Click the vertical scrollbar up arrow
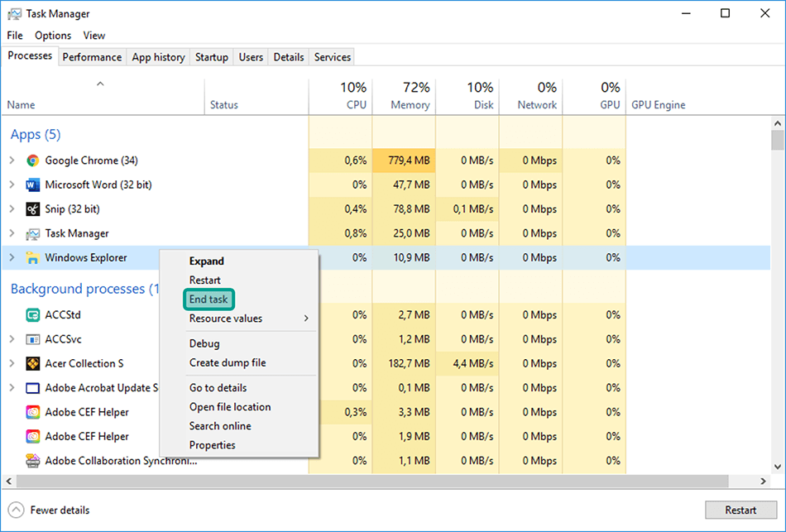The height and width of the screenshot is (532, 786). [x=778, y=123]
